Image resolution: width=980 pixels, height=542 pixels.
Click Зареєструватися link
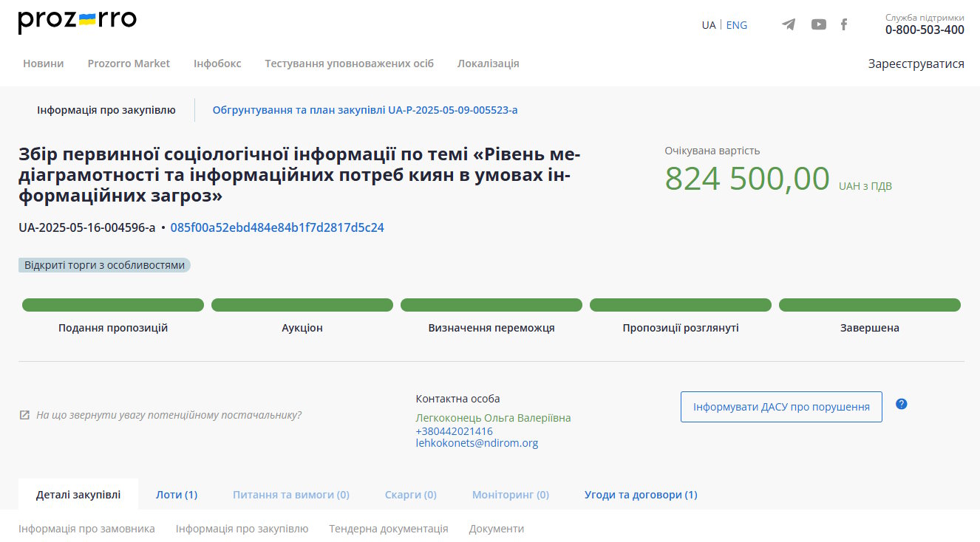pos(916,64)
